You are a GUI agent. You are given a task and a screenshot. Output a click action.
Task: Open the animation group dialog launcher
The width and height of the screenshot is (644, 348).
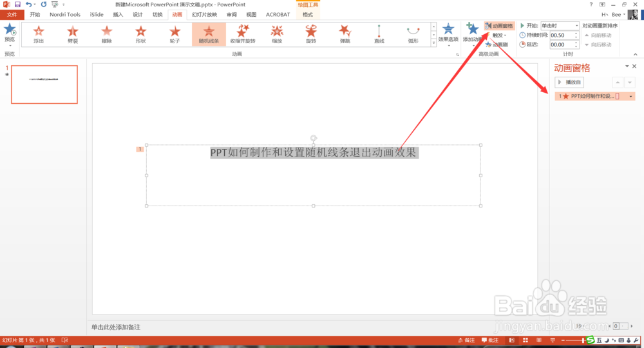(x=457, y=54)
